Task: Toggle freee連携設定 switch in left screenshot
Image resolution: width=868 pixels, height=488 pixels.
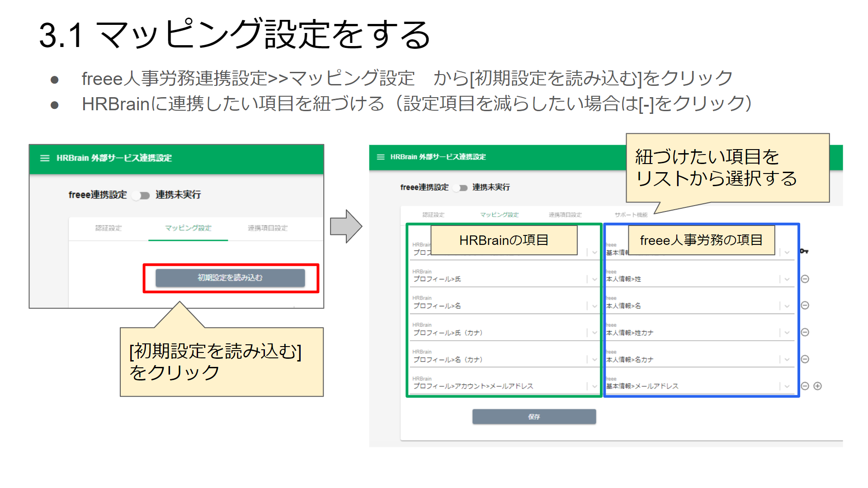Action: coord(141,195)
